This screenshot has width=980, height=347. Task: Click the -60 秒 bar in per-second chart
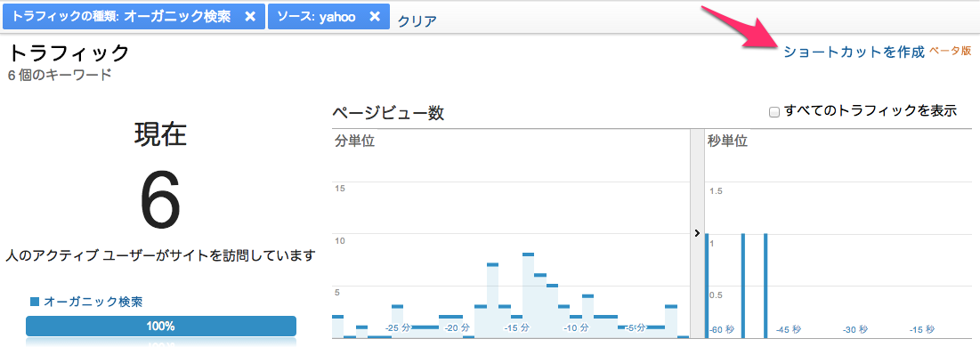point(707,285)
